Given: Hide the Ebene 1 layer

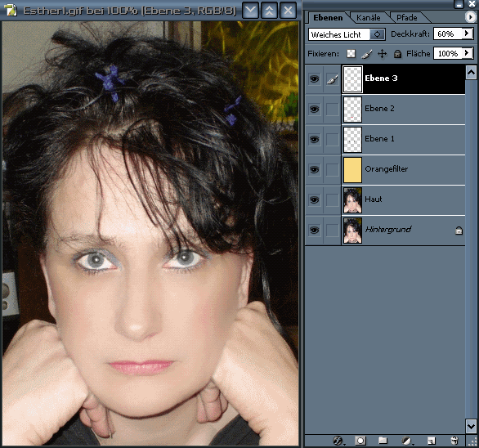Looking at the screenshot, I should click(x=314, y=139).
